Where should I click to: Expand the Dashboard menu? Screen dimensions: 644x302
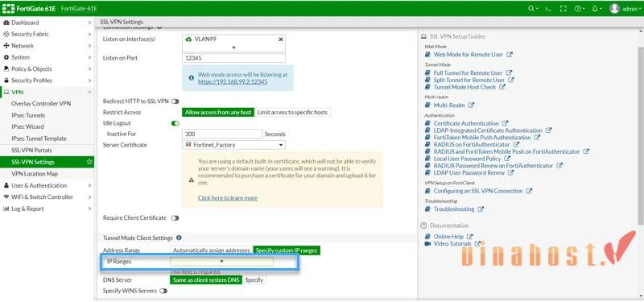click(47, 23)
